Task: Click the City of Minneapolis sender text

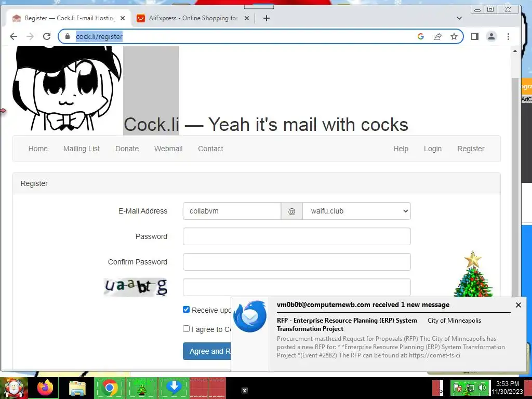Action: [x=454, y=320]
